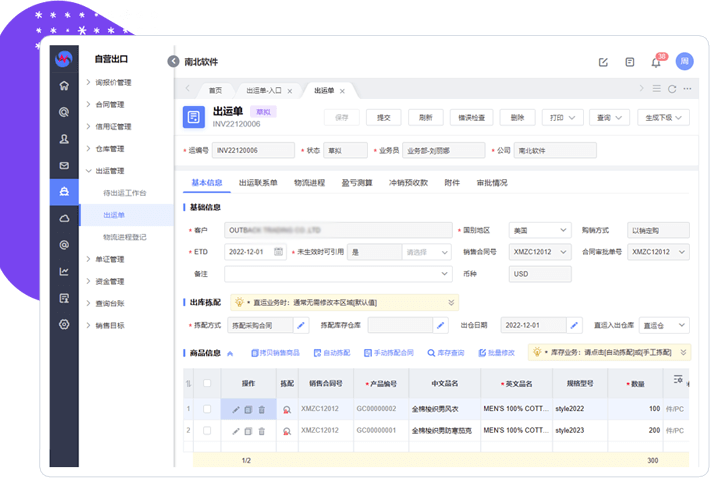Click the settings gear icon in sidebar

coord(64,324)
